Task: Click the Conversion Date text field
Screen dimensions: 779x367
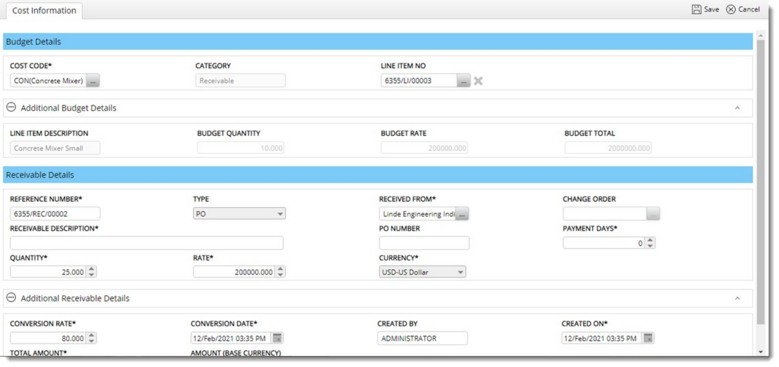Action: 232,338
